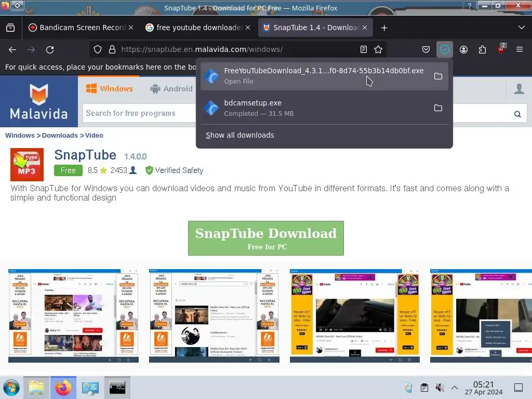Bookmark this page with the star icon

point(378,49)
